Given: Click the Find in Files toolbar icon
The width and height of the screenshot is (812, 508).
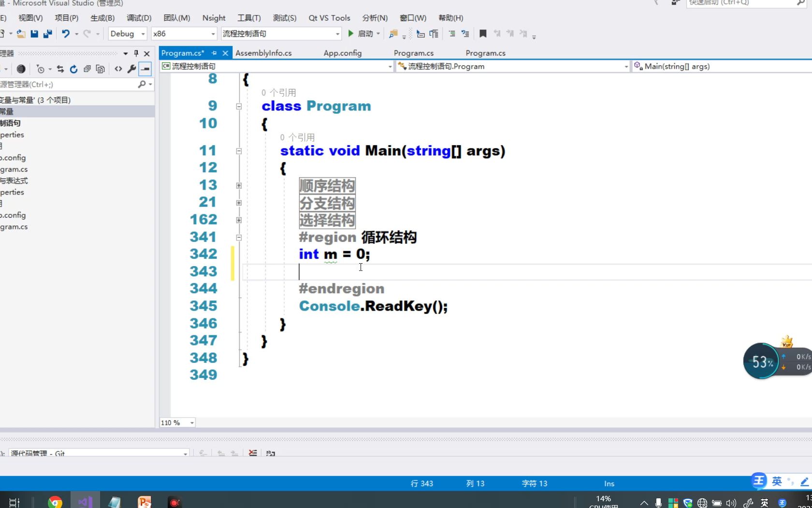Looking at the screenshot, I should tap(393, 34).
